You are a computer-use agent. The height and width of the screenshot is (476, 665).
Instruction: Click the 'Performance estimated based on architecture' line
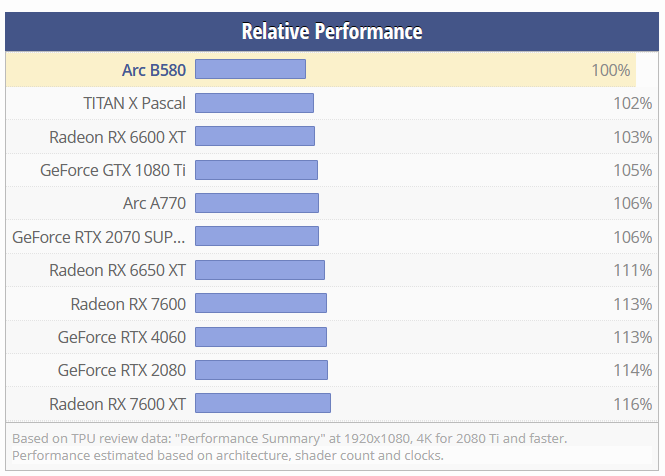click(228, 455)
